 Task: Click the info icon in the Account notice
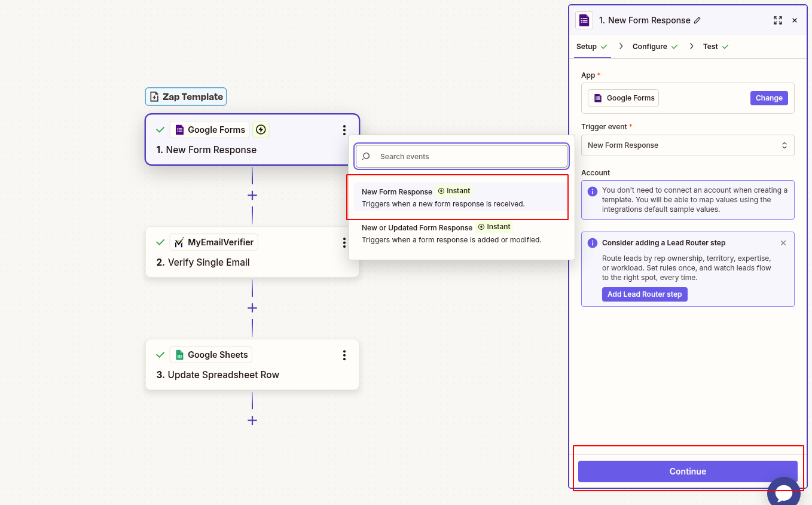tap(592, 190)
